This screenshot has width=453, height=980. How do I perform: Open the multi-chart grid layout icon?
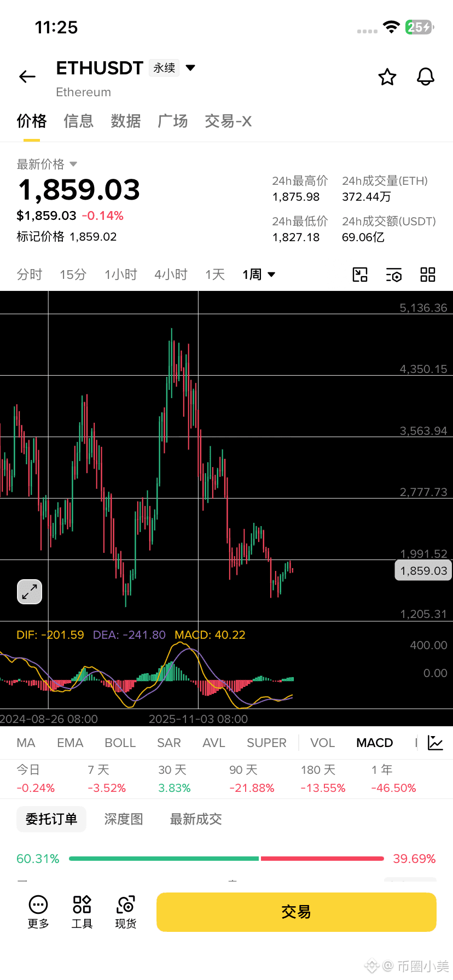pyautogui.click(x=428, y=275)
